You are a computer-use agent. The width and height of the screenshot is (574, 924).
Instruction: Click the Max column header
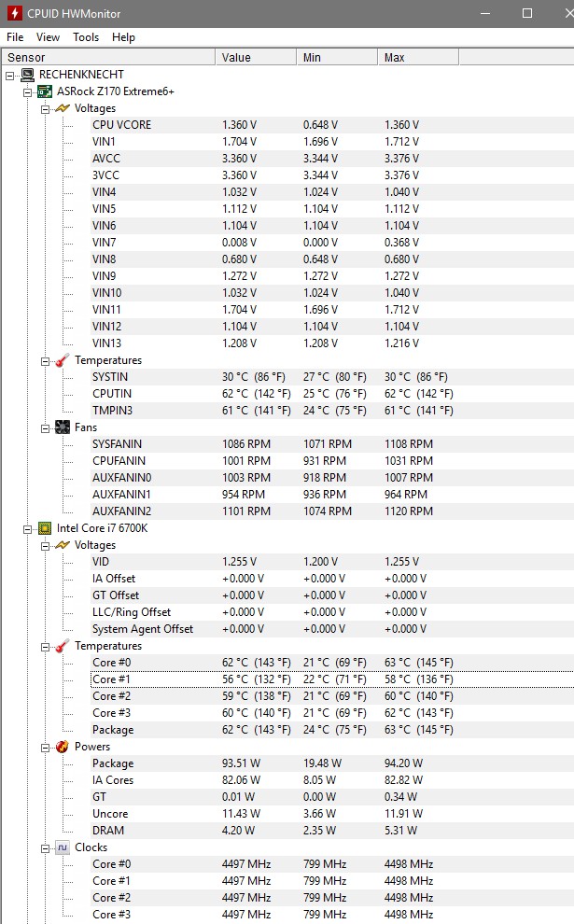(x=418, y=57)
